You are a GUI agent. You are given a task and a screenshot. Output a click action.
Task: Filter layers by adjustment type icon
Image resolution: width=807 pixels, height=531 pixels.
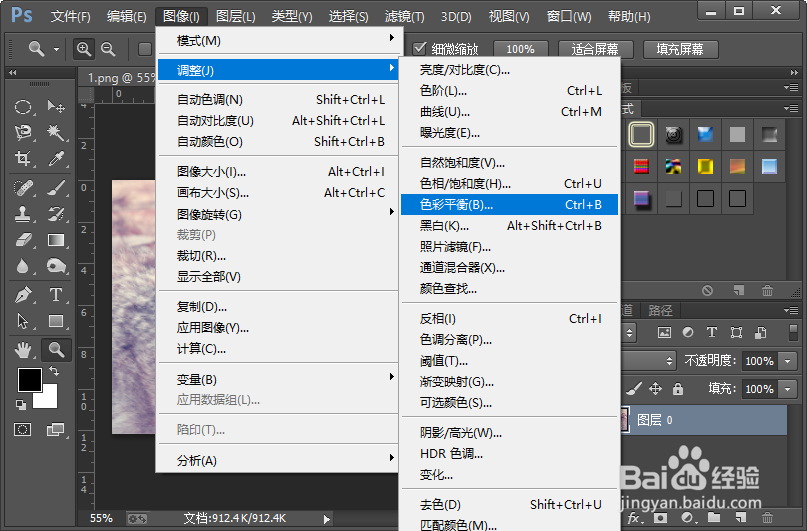688,332
